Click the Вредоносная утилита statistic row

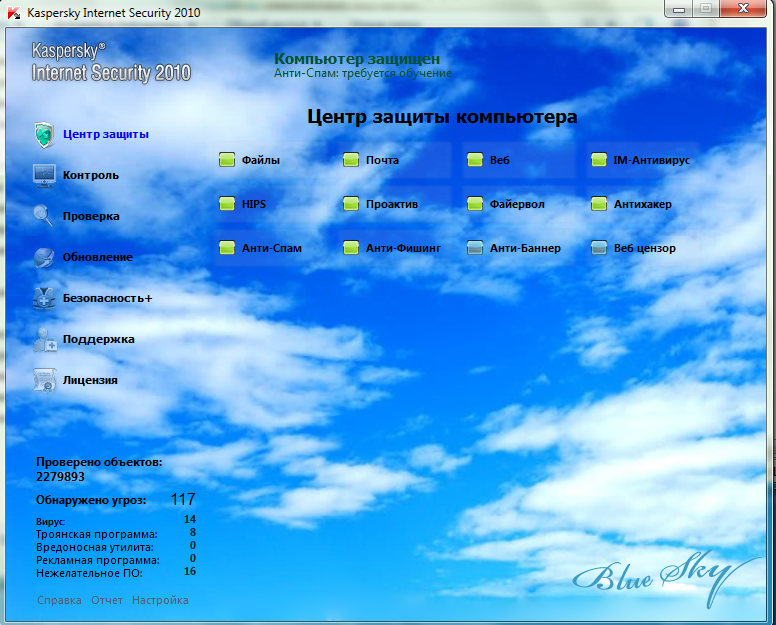point(116,546)
